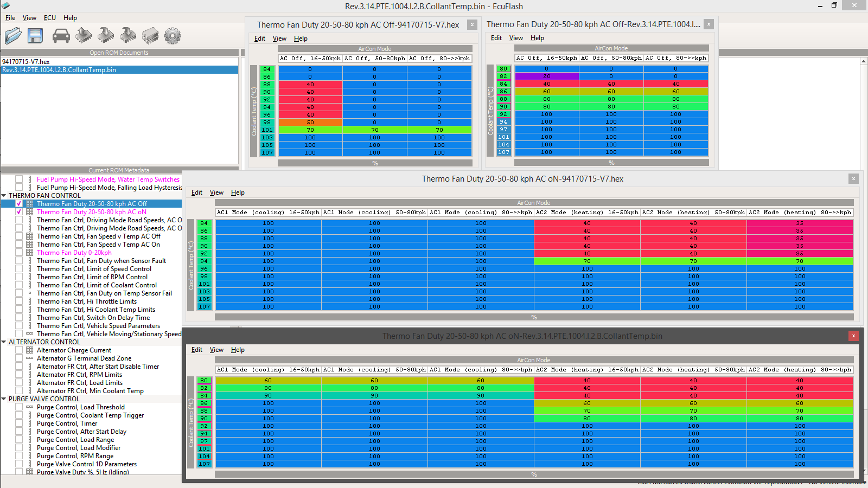Open settings with the gear icon

click(x=173, y=36)
